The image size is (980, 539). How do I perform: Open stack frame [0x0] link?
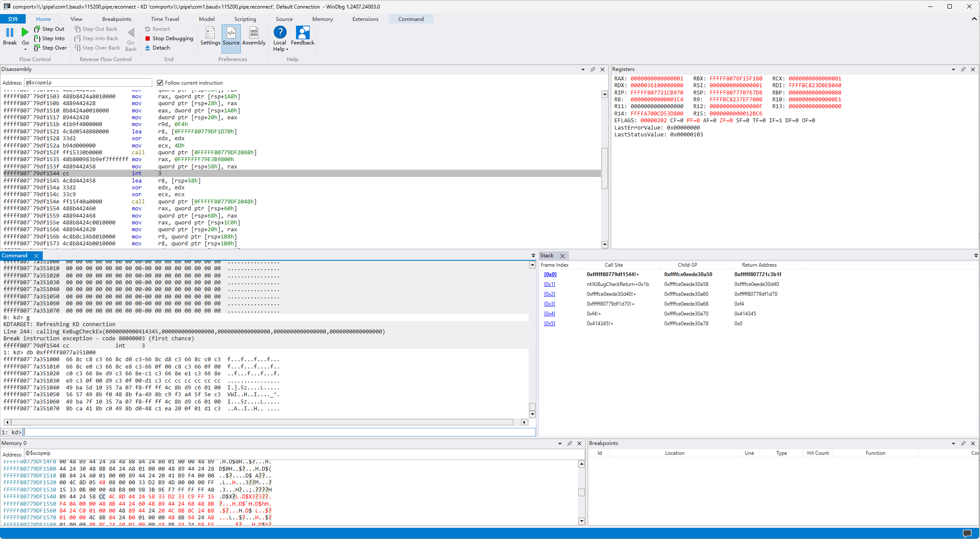[550, 274]
